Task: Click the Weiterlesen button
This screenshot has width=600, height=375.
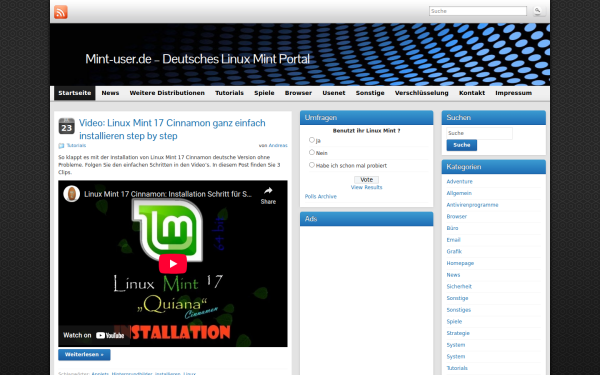Action: click(x=84, y=355)
